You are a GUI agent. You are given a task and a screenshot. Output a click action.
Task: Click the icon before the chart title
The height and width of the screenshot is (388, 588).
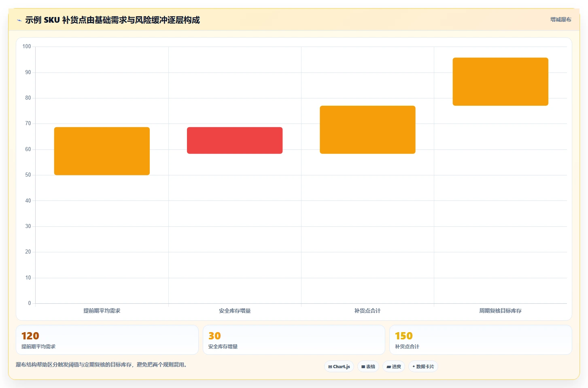tap(19, 20)
